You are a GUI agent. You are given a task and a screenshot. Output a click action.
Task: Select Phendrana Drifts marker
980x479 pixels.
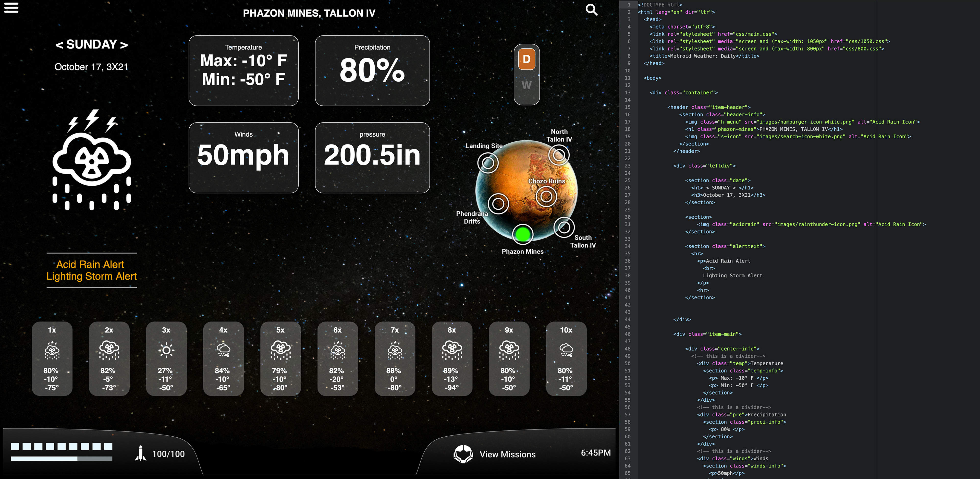[x=498, y=203]
